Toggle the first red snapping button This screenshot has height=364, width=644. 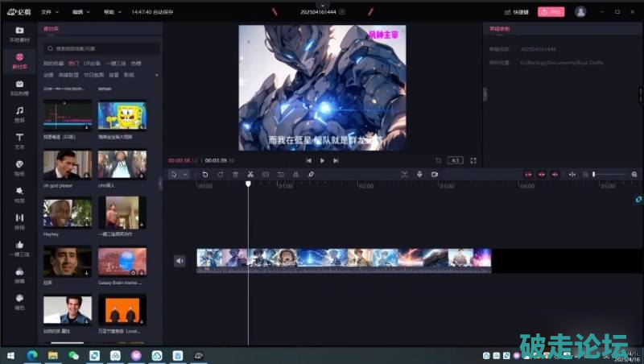[528, 174]
